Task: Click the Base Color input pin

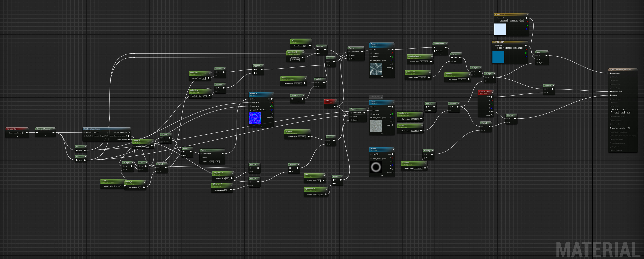Action: (611, 73)
